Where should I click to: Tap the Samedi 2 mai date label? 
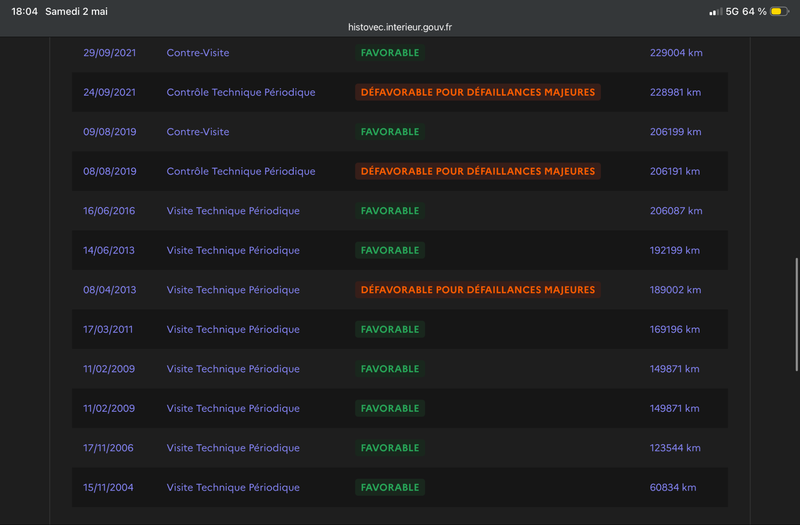pos(76,11)
